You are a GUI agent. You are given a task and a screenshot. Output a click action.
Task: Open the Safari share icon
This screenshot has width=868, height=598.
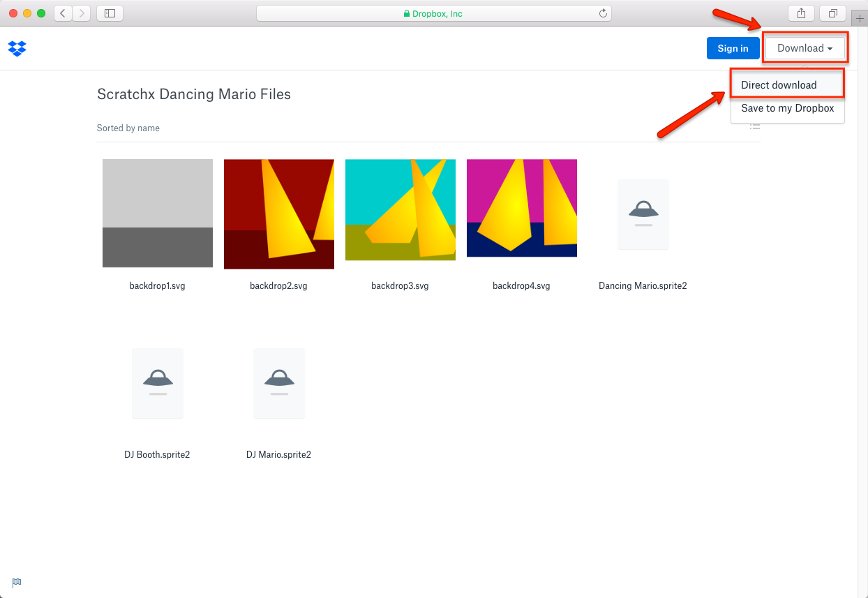(801, 13)
